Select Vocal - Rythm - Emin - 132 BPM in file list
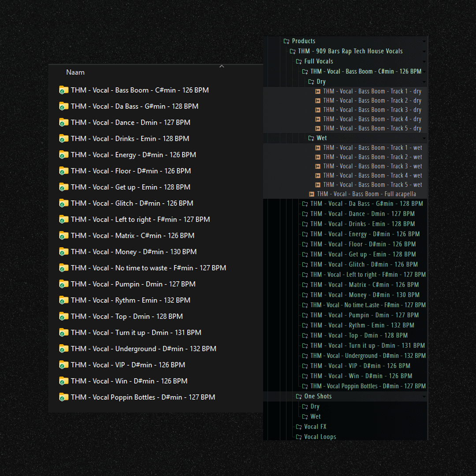This screenshot has height=476, width=476. point(130,300)
